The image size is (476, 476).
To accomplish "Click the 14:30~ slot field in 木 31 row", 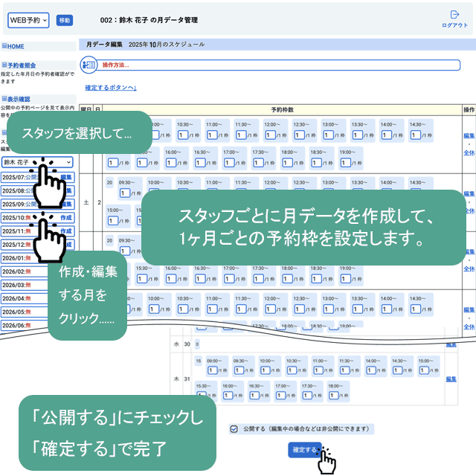I will click(x=397, y=370).
